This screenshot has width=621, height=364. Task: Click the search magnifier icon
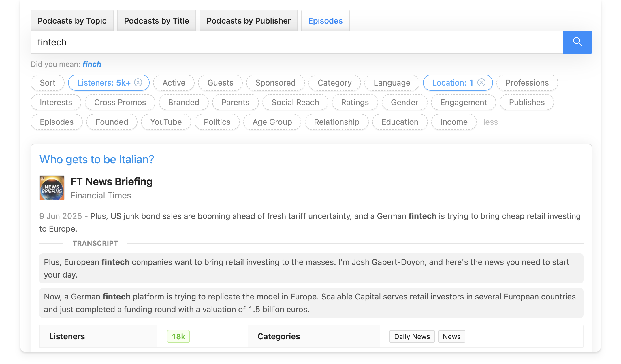point(577,42)
